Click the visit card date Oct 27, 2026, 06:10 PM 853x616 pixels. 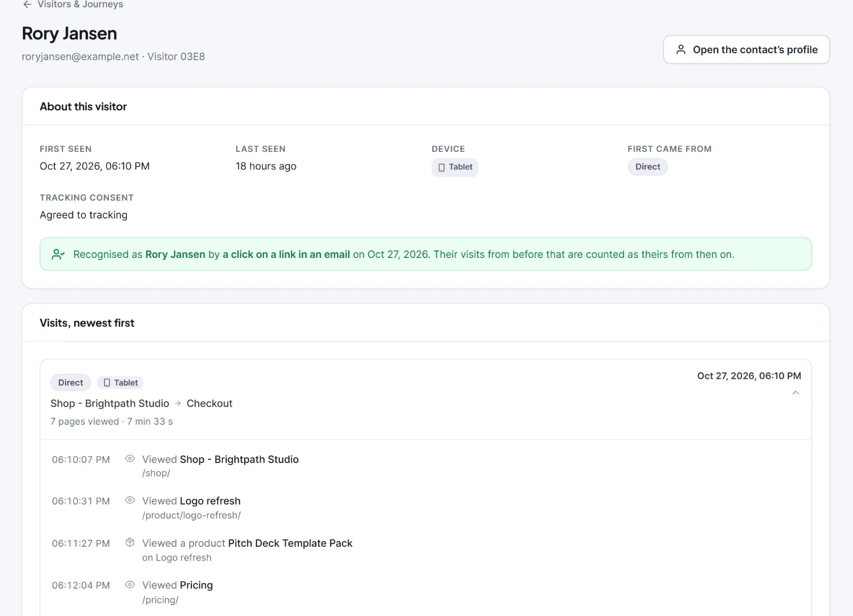pos(749,376)
